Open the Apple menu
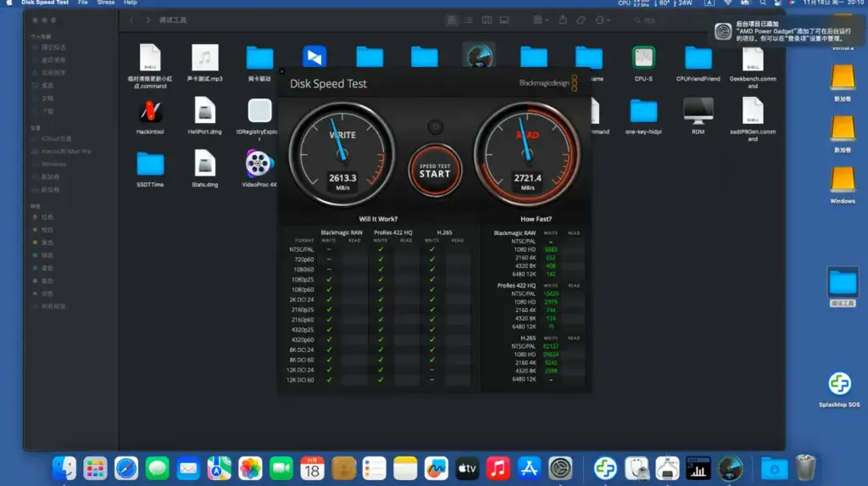 tap(8, 3)
